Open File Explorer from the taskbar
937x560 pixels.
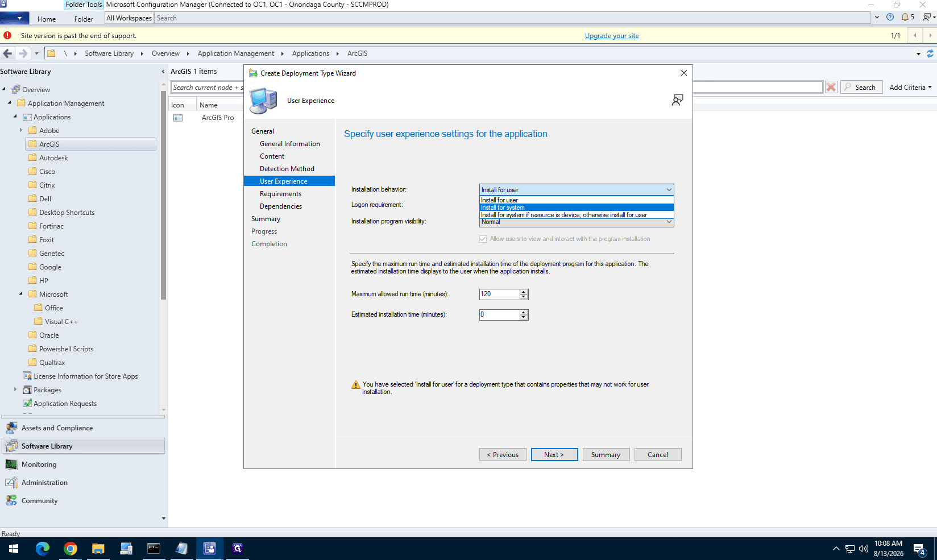coord(98,548)
